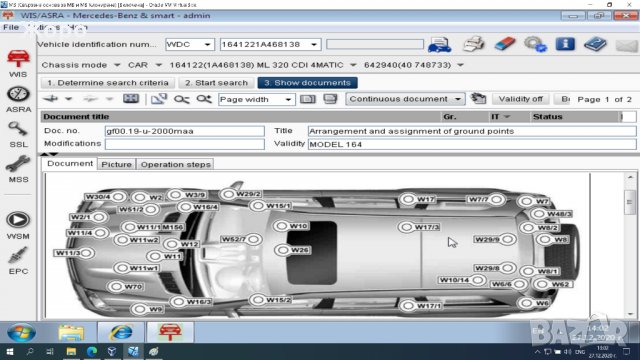This screenshot has width=640, height=360.
Task: Click the scrollbar down arrow
Action: coord(630,314)
